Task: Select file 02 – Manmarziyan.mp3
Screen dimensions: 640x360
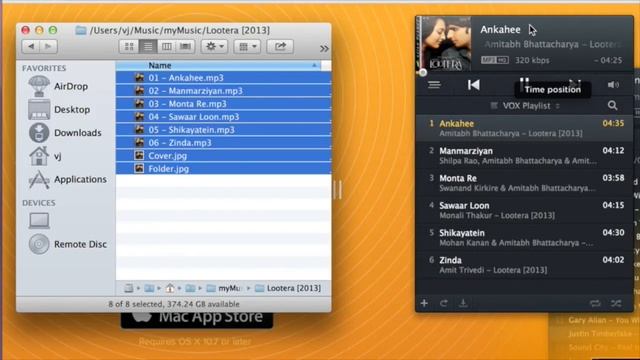Action: click(x=223, y=91)
